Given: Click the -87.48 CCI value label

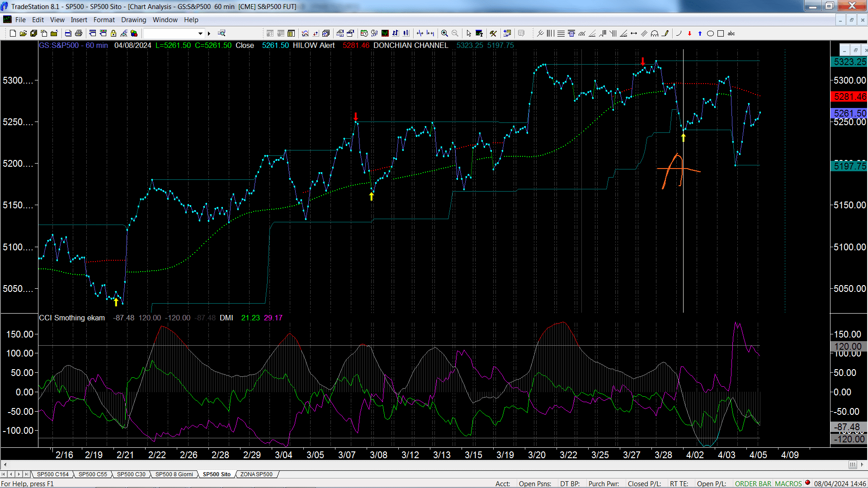Looking at the screenshot, I should [x=848, y=427].
